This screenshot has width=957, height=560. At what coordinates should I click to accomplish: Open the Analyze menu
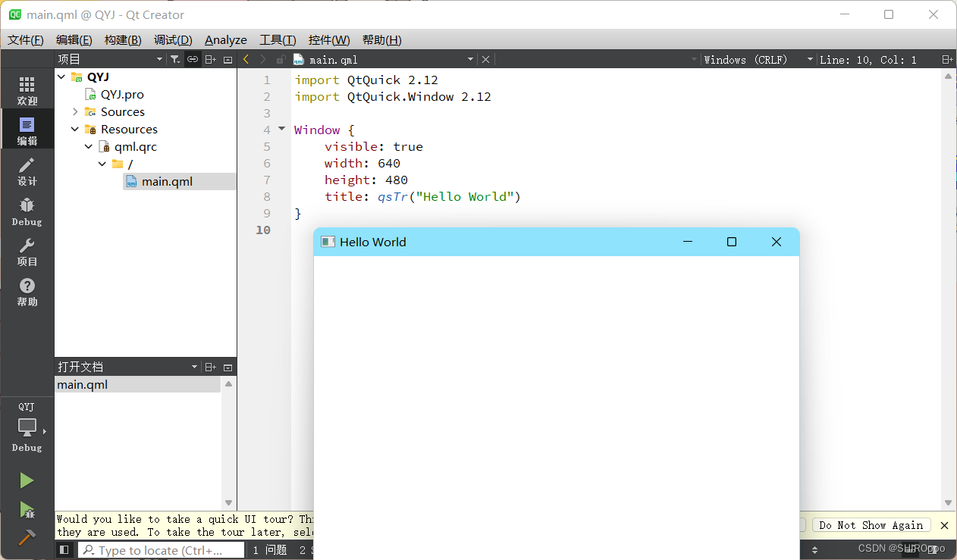point(226,39)
